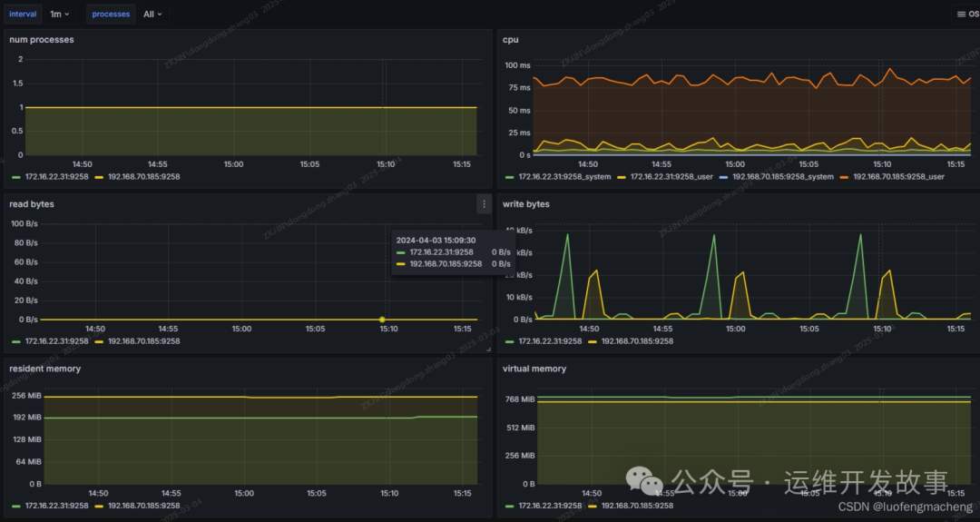Click the resident memory panel title
The image size is (980, 522).
[44, 369]
